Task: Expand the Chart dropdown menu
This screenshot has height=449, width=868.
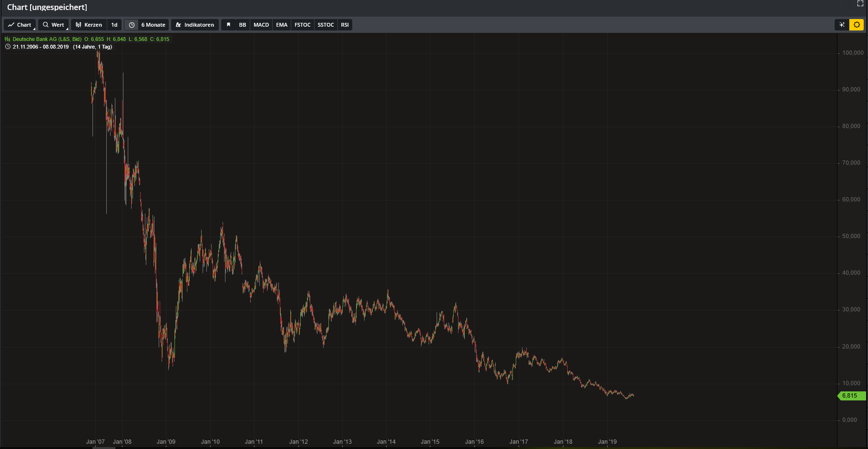Action: point(20,25)
